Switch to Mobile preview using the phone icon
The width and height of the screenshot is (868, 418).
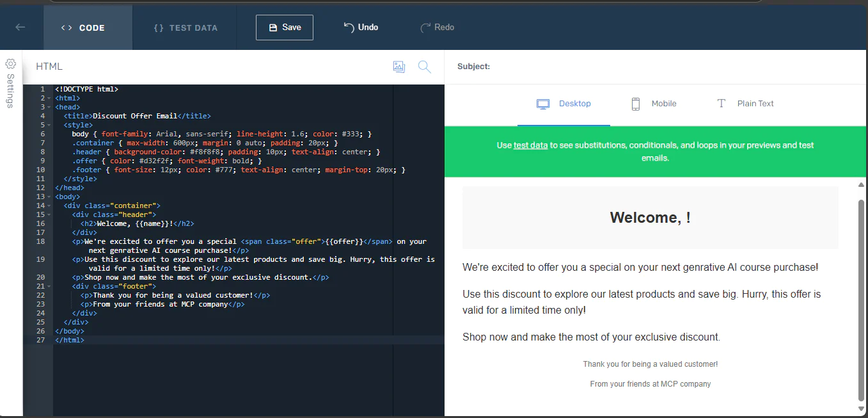point(636,103)
